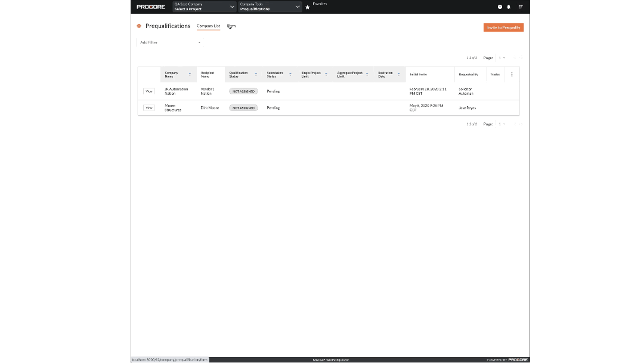
Task: Switch to the Company List tab
Action: click(x=208, y=26)
